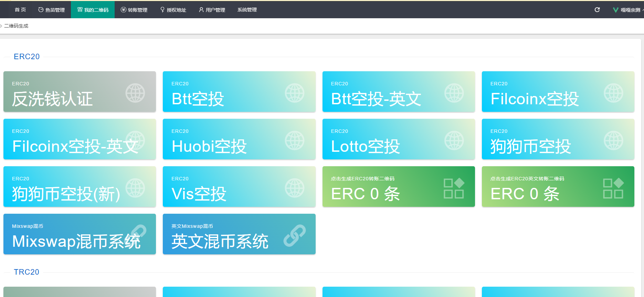Click QR grid icon on ERC20英文转账二维码 card
The height and width of the screenshot is (297, 644).
(x=613, y=188)
